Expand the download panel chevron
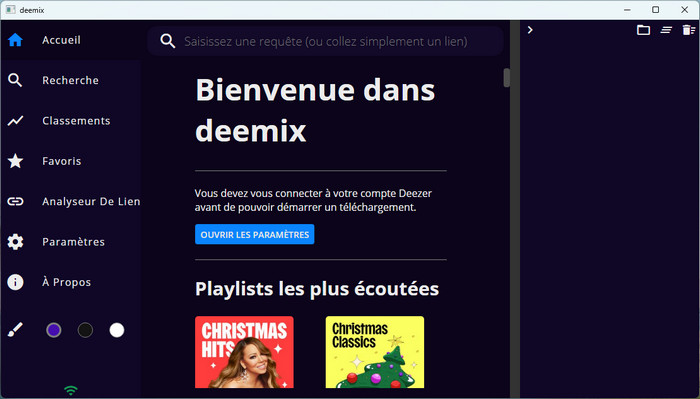Viewport: 700px width, 399px height. point(530,30)
